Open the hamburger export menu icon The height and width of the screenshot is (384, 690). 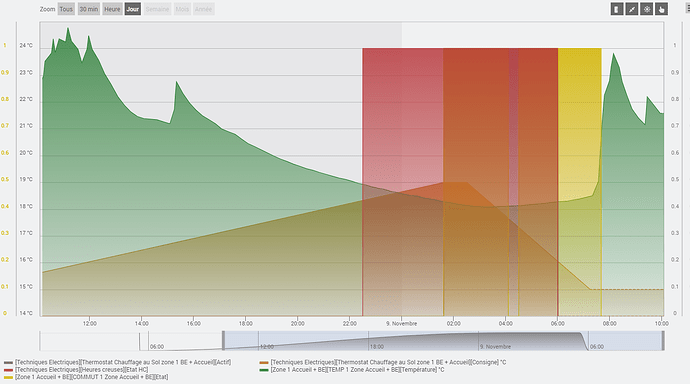[688, 8]
